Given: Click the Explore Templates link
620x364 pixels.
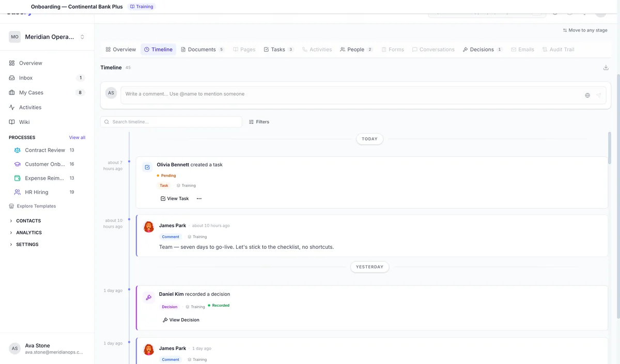Looking at the screenshot, I should (33, 206).
